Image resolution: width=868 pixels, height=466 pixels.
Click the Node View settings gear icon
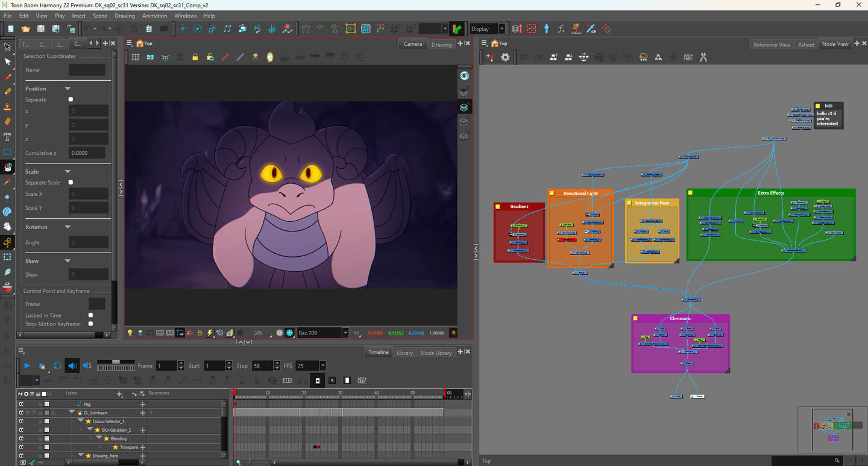tap(505, 57)
